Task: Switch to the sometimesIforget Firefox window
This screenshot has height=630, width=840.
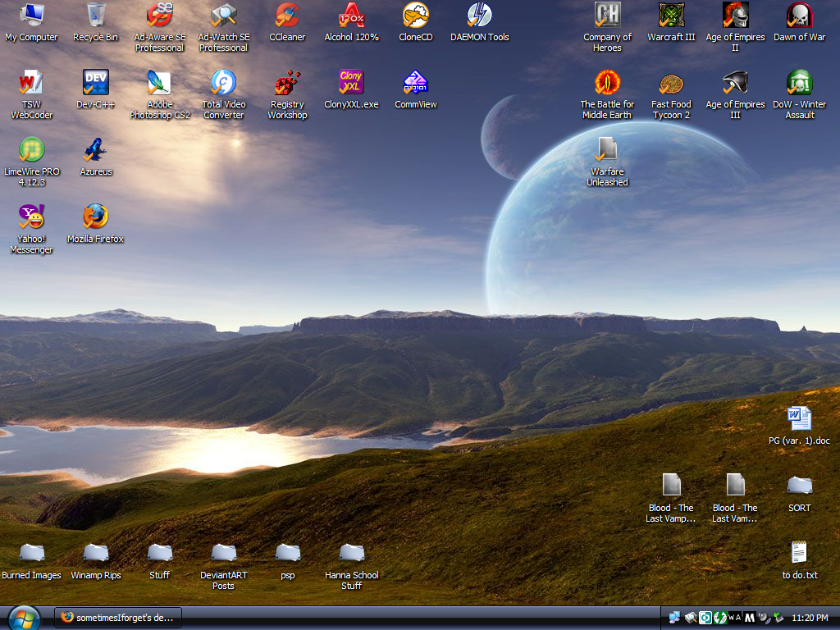Action: point(117,617)
